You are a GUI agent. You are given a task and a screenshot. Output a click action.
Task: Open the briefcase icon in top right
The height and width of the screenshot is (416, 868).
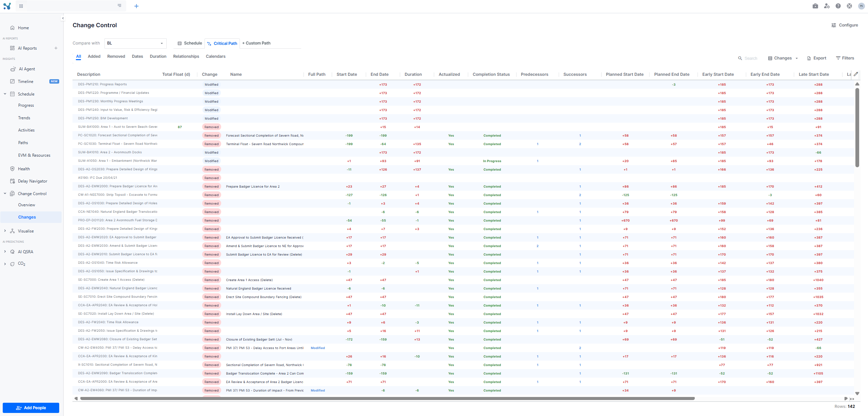coord(815,6)
